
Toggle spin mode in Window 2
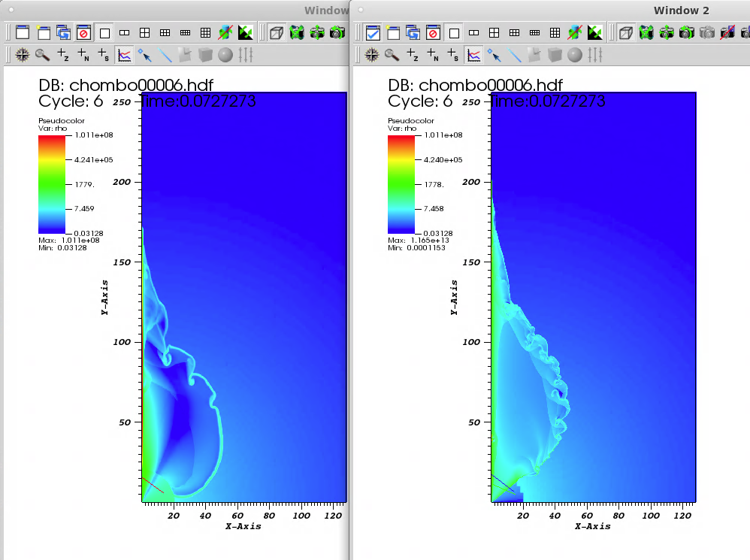point(575,32)
